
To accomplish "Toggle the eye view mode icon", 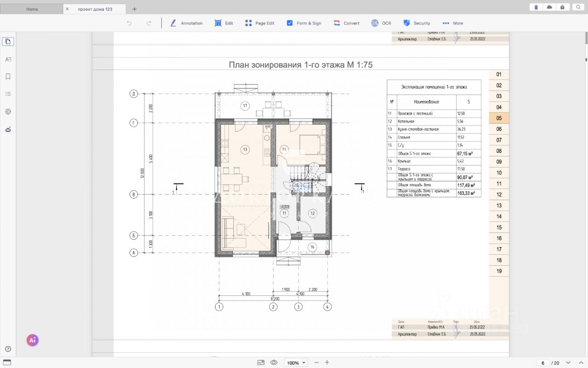I will point(274,362).
